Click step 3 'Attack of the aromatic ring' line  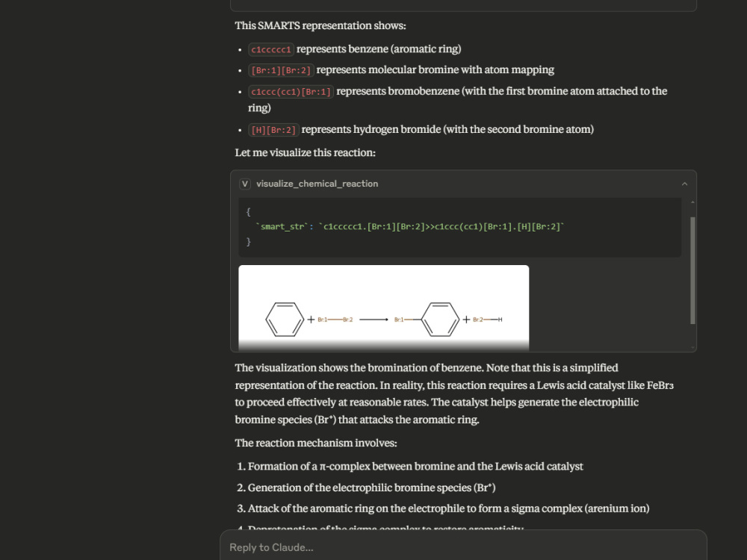[448, 508]
